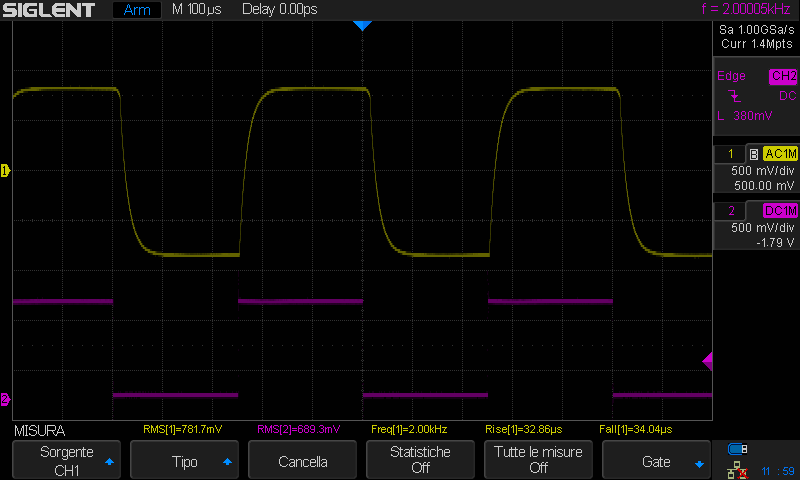Click the trigger level L 380mV value
800x480 pixels.
point(745,116)
